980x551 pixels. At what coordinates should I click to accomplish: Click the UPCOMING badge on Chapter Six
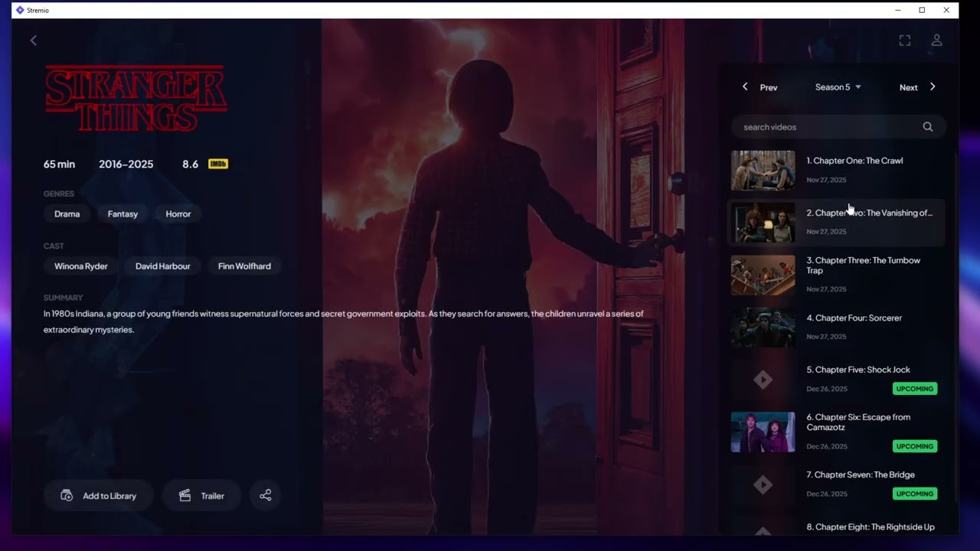[915, 446]
